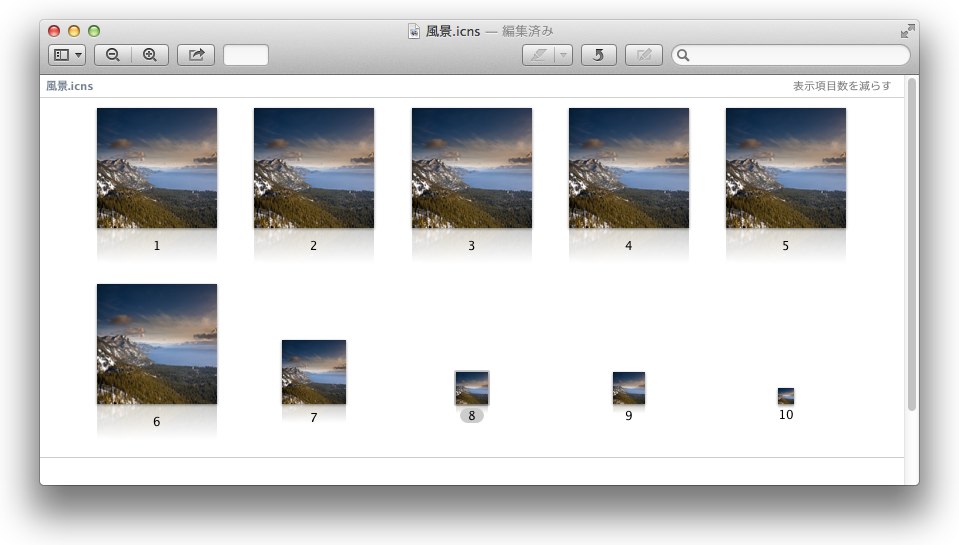Select thumbnail 4

pyautogui.click(x=629, y=168)
